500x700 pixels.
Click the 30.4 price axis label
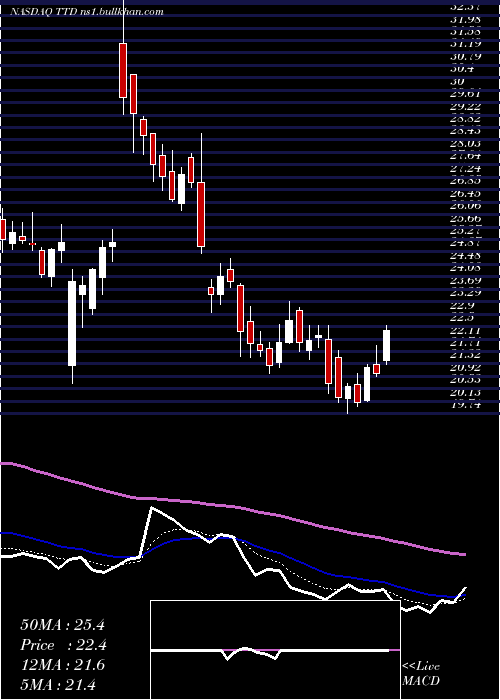[462, 69]
